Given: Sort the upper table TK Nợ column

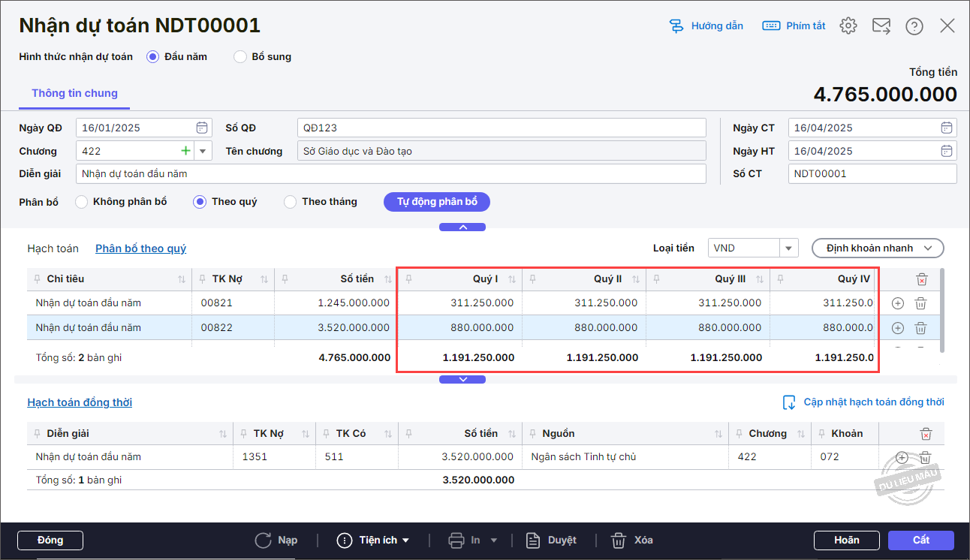Looking at the screenshot, I should click(x=264, y=279).
